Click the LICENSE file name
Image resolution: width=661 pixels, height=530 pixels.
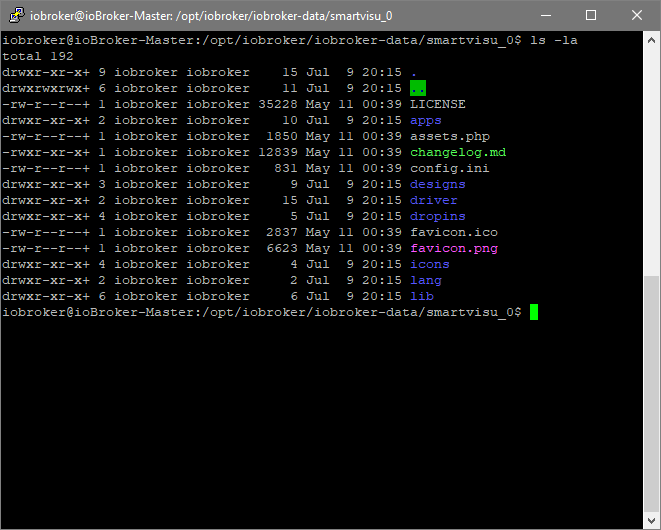(438, 105)
